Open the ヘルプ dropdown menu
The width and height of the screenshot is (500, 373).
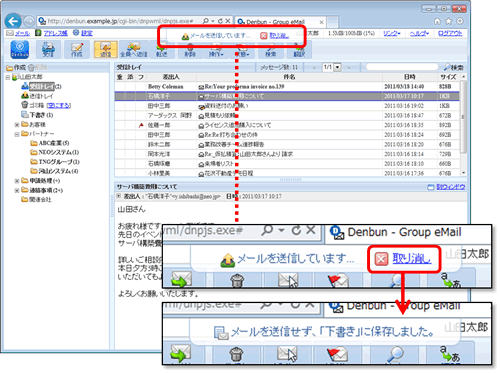(419, 33)
